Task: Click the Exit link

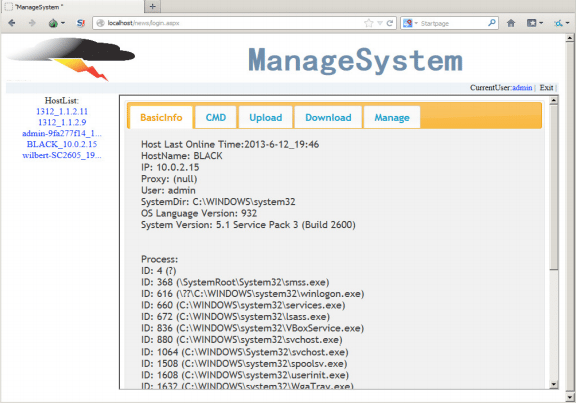Action: tap(546, 88)
